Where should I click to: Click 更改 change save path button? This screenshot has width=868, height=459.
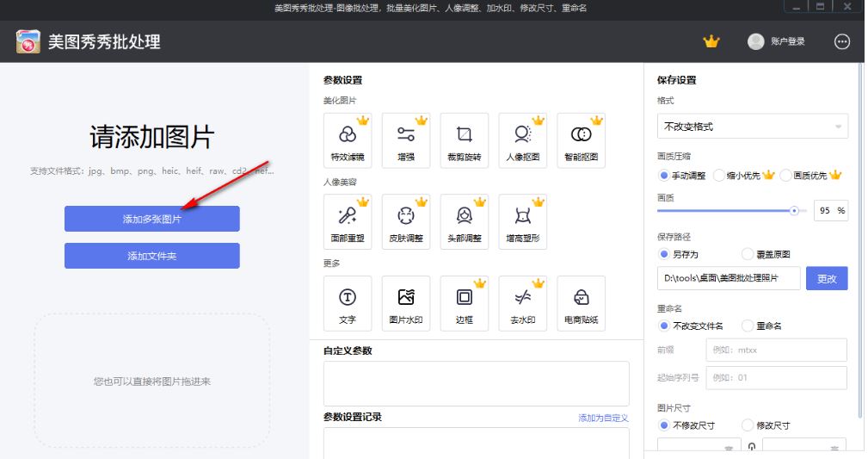click(x=827, y=278)
